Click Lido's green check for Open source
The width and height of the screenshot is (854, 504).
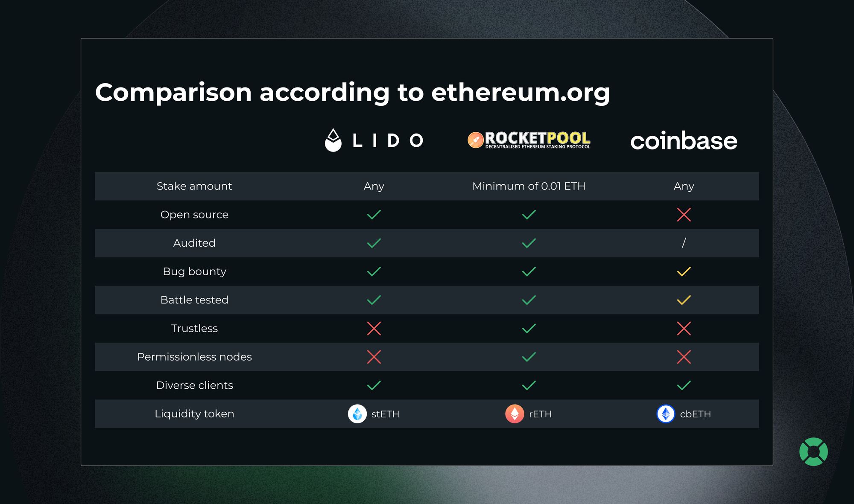click(374, 215)
